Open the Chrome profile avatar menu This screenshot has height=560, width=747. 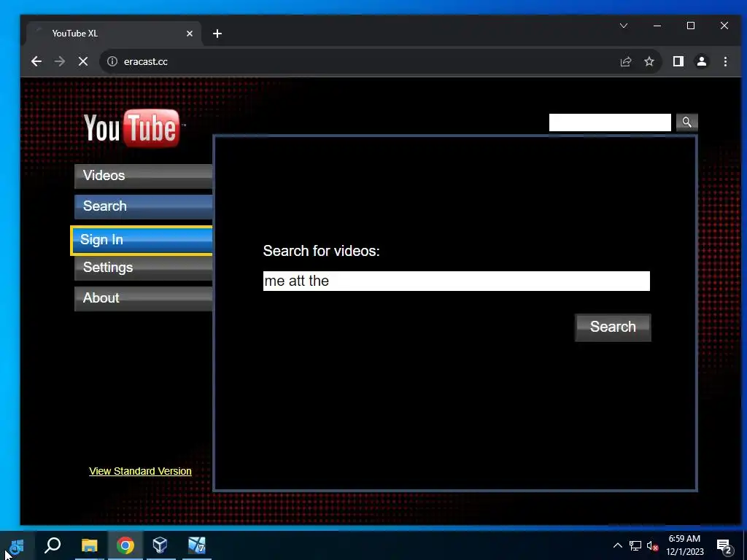click(x=702, y=61)
